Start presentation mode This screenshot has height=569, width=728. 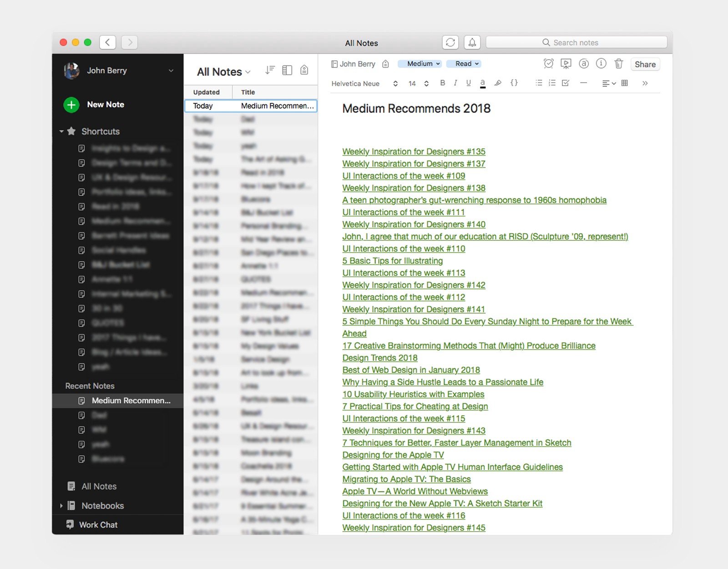pos(566,64)
